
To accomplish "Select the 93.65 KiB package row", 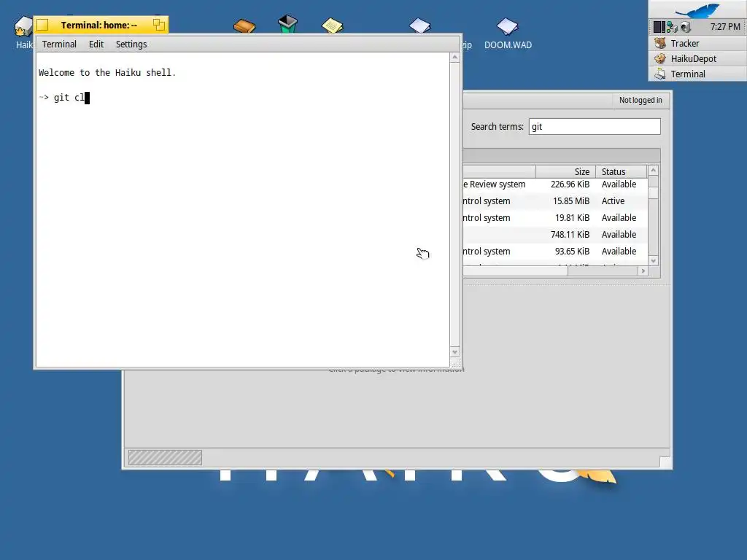I will click(x=555, y=251).
